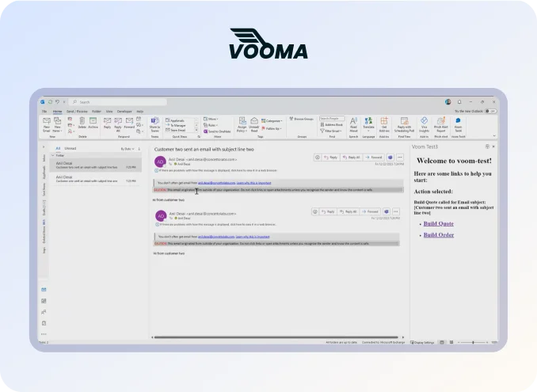Switch to the Send / Receive tab
The width and height of the screenshot is (537, 392).
[77, 112]
